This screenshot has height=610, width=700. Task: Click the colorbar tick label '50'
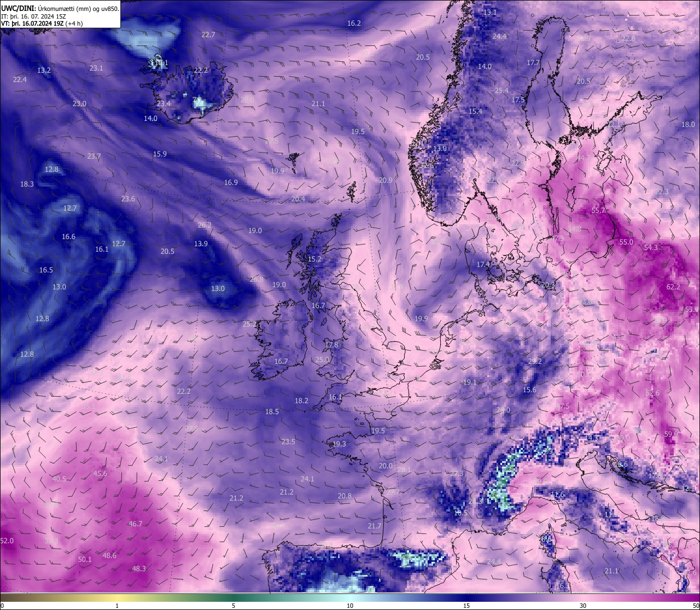tap(696, 606)
